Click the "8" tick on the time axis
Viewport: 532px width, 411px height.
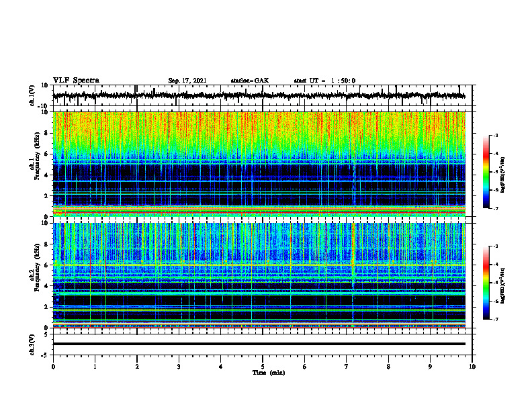point(388,367)
